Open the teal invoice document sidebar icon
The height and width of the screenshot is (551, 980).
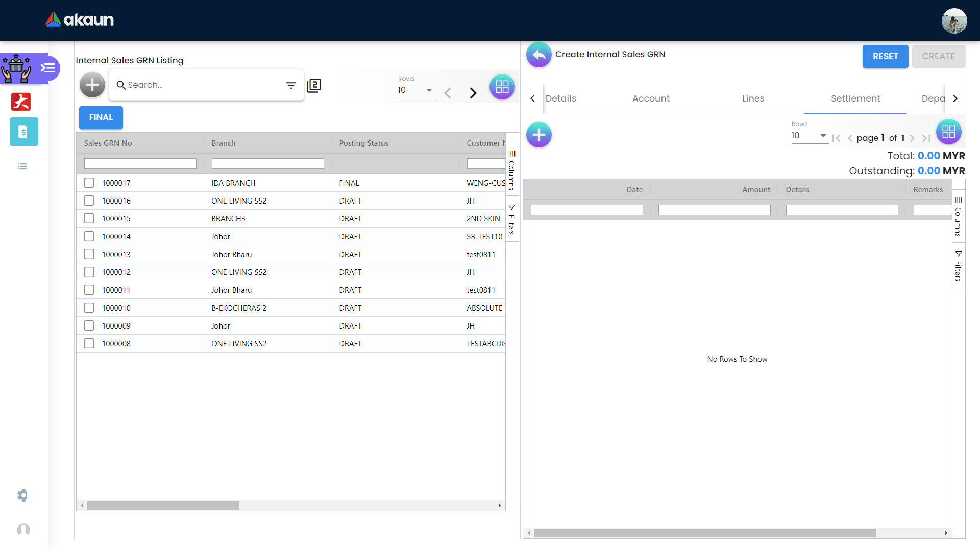23,132
